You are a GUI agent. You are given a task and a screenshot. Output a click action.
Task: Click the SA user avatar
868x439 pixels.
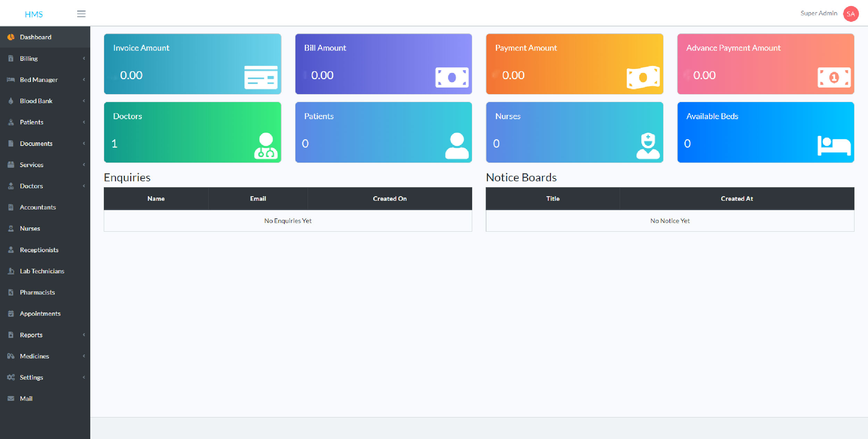(x=850, y=14)
